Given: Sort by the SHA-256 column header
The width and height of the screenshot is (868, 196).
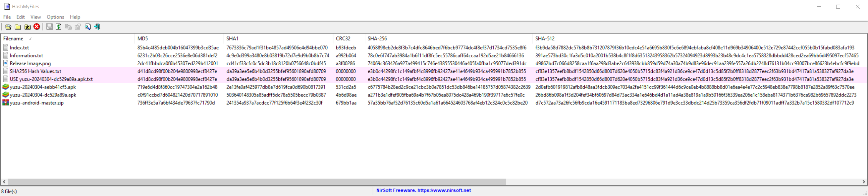Looking at the screenshot, I should (x=449, y=38).
